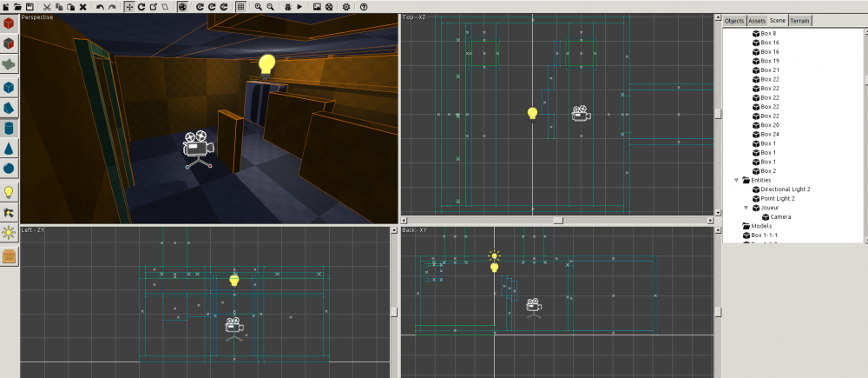Select the Move/translate tool
This screenshot has height=378, width=868.
(x=129, y=6)
